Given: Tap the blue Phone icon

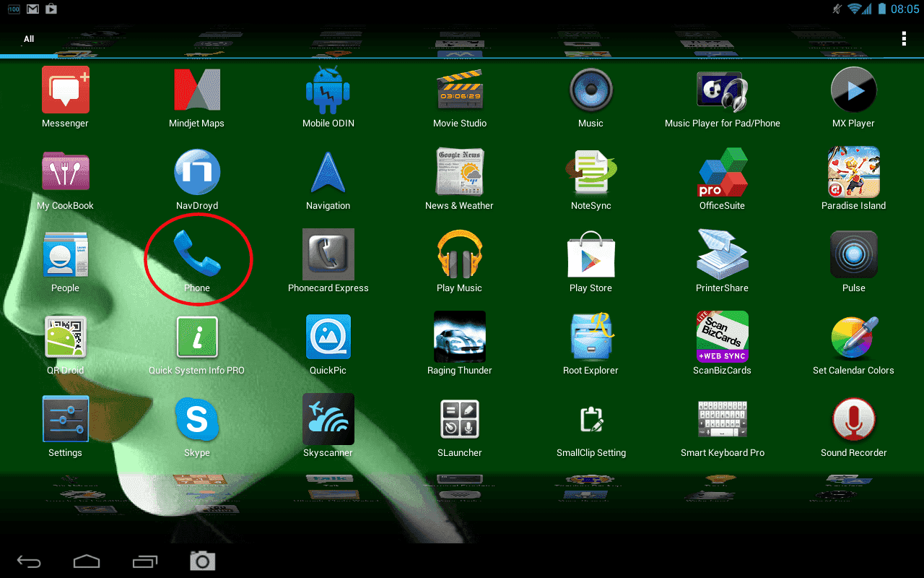Looking at the screenshot, I should point(196,254).
